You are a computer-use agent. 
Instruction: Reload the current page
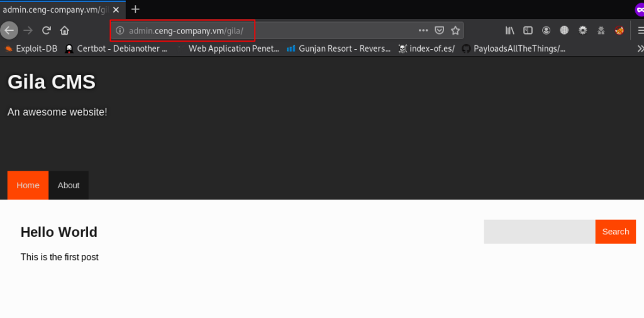pyautogui.click(x=47, y=30)
